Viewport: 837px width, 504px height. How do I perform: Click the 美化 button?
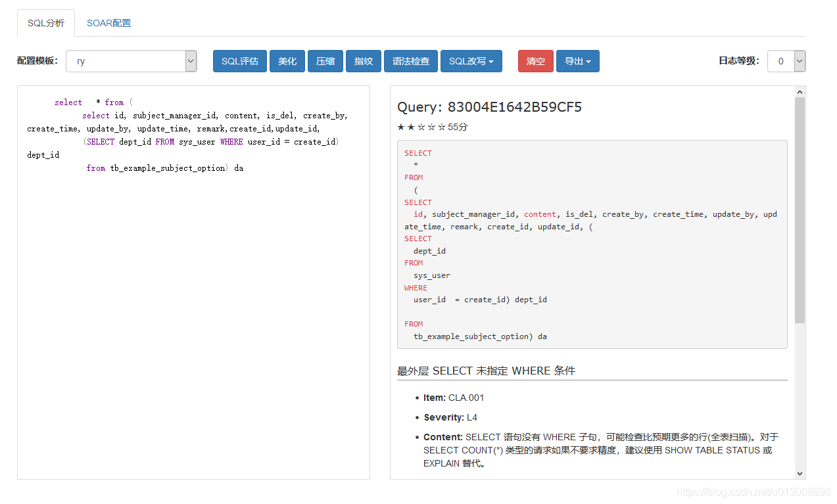click(287, 61)
